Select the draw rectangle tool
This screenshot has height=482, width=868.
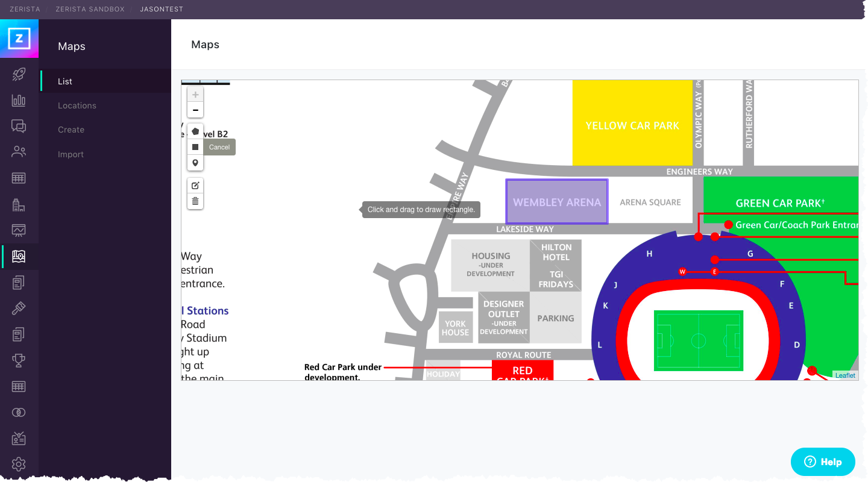click(195, 147)
